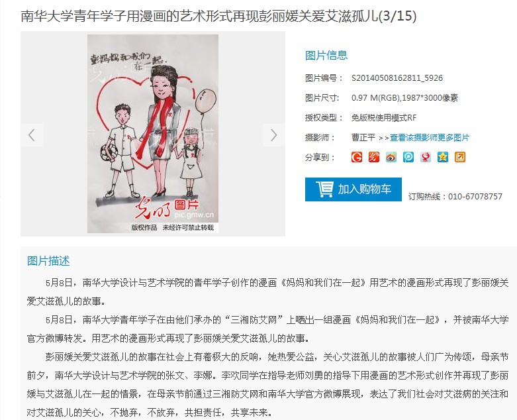Share to Sina Weibo eye icon

[x=391, y=157]
